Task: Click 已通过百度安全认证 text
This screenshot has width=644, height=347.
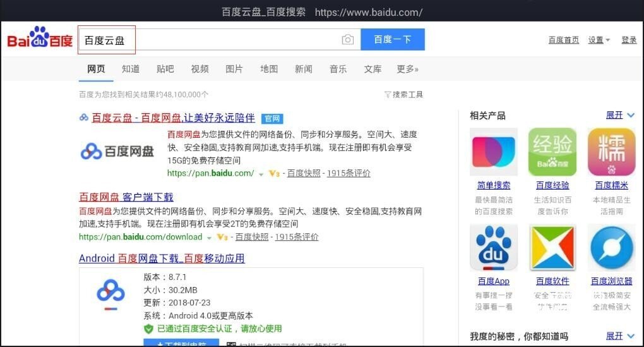Action: pyautogui.click(x=220, y=329)
